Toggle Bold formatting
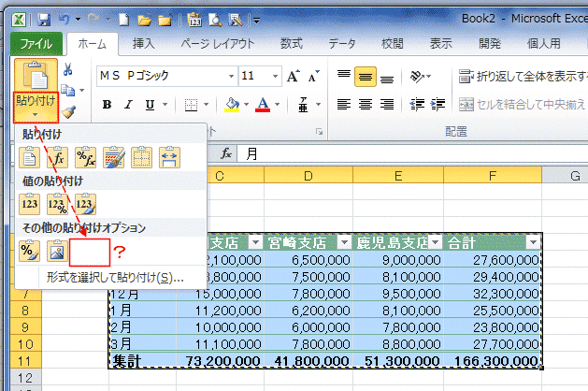588x391 pixels. 107,105
